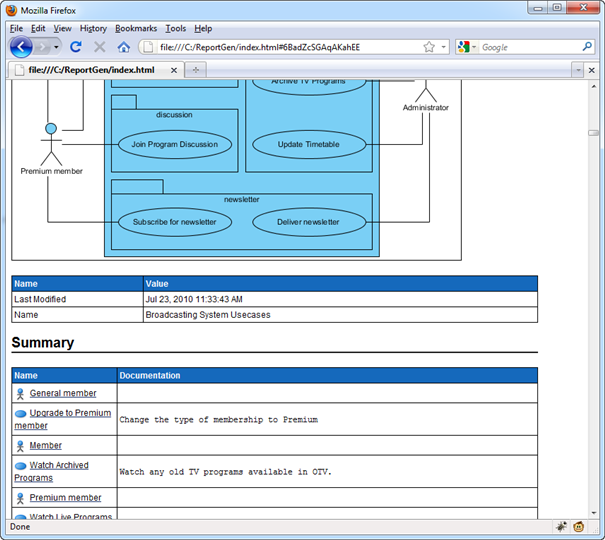Click the use case icon beside Watch Live Programs
The height and width of the screenshot is (540, 605).
(x=20, y=517)
